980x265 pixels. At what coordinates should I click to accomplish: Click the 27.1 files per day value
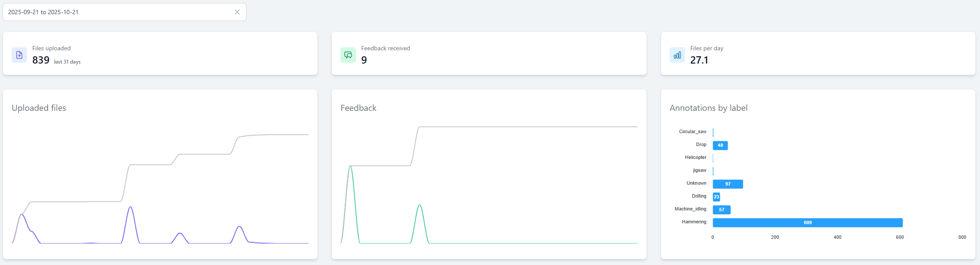(x=699, y=60)
